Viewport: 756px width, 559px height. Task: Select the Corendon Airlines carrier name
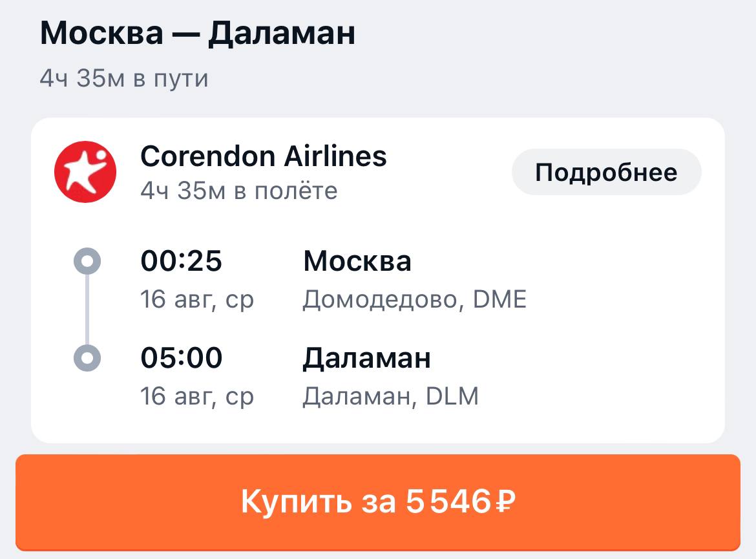(x=264, y=156)
